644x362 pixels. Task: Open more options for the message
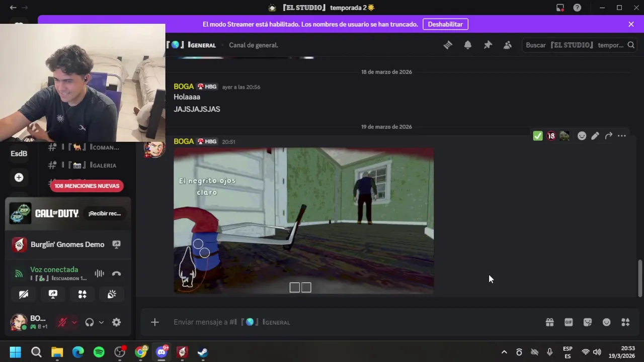coord(622,136)
